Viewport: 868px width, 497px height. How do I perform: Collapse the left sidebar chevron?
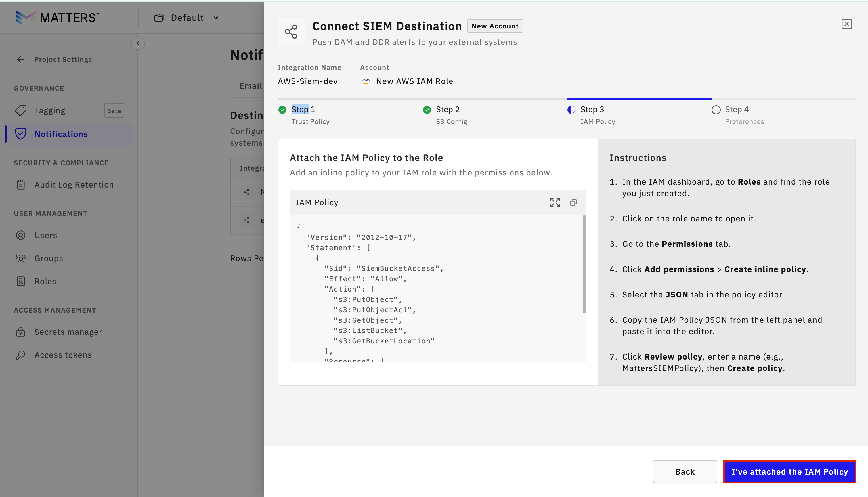coord(138,43)
